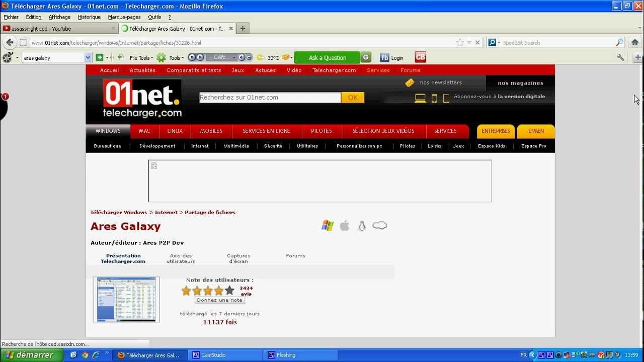Image resolution: width=644 pixels, height=362 pixels.
Task: Click the film reel toolbar icon
Action: (7, 58)
